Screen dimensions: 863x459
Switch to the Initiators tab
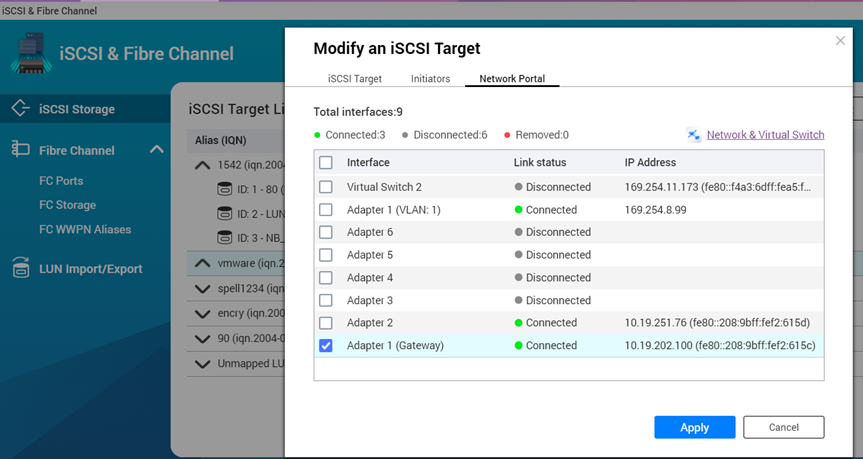tap(430, 78)
